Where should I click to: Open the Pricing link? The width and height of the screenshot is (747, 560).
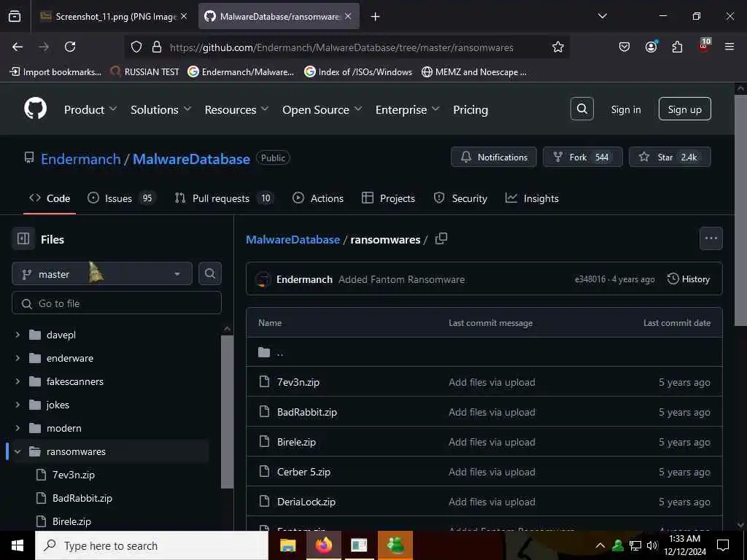point(471,109)
